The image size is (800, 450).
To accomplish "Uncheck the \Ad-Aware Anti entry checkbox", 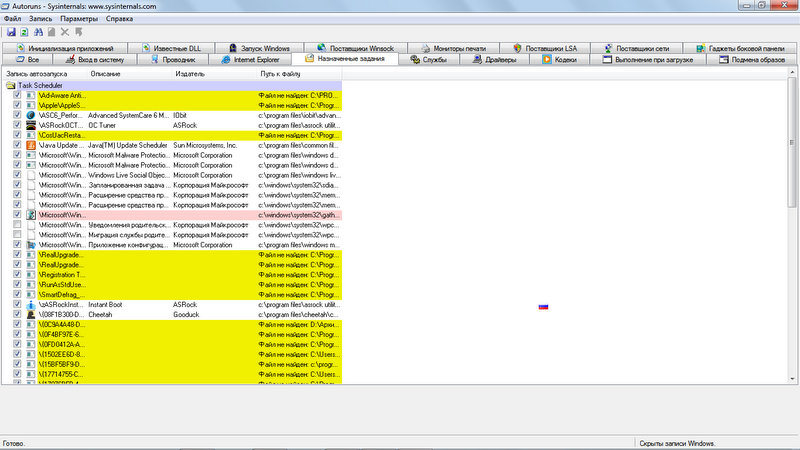I will tap(17, 95).
